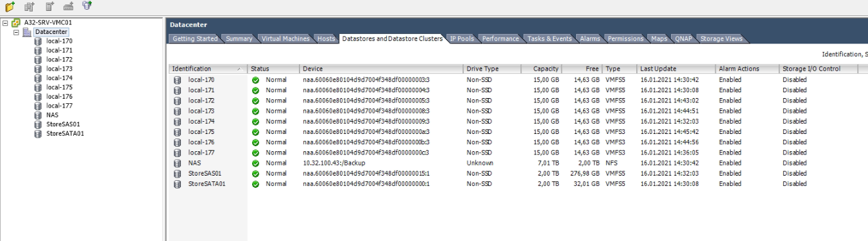868x241 pixels.
Task: Click the A32-SRV-VMC01 vCenter server icon
Action: [x=16, y=23]
